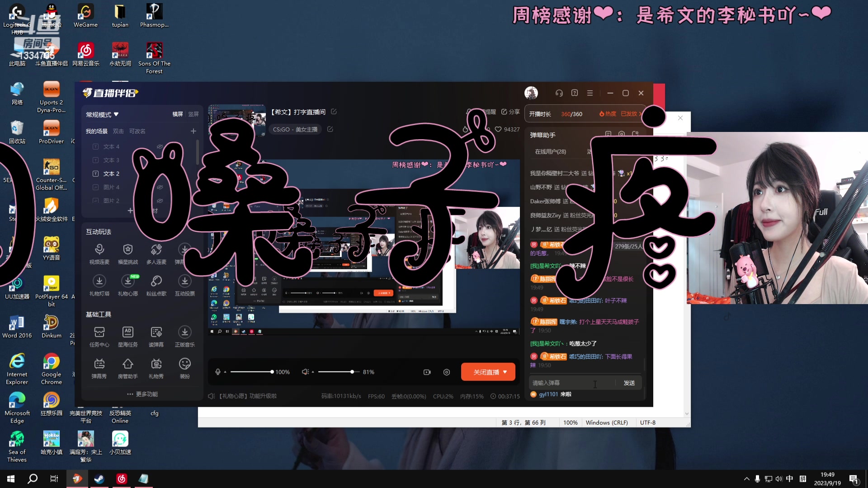Open 礼物秀 gift show tool
Screen dimensions: 868x488
pyautogui.click(x=156, y=368)
